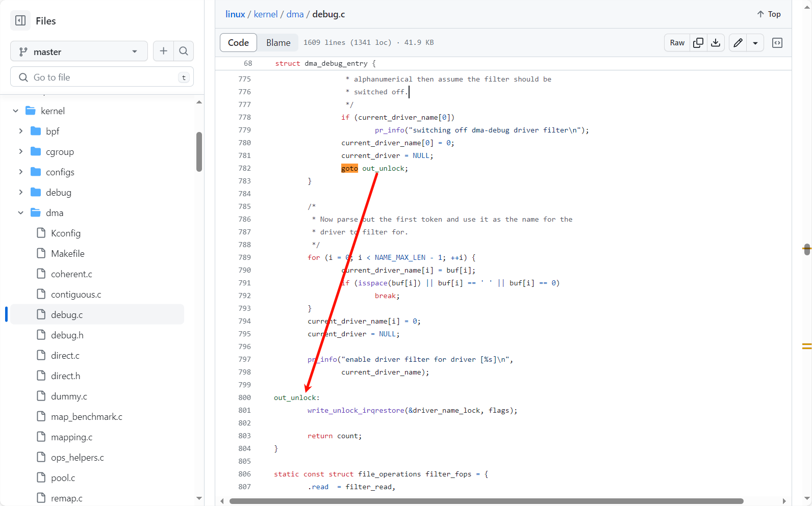Open debug.h in the file tree
This screenshot has width=812, height=506.
coord(67,335)
